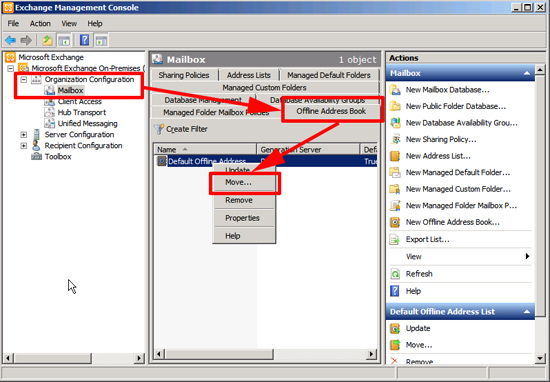Collapse Microsoft Exchange On-Premises node
Viewport: 550px width, 382px height.
click(x=11, y=68)
